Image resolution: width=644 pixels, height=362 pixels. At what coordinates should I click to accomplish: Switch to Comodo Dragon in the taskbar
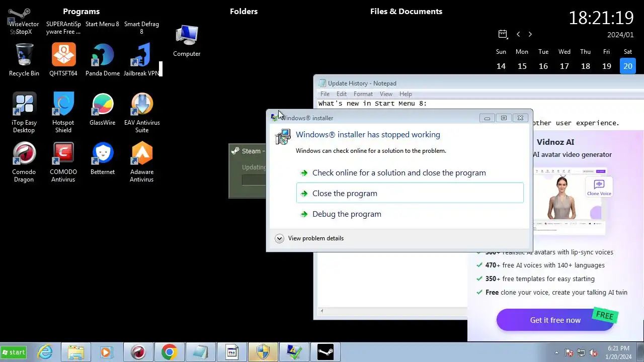click(x=138, y=352)
